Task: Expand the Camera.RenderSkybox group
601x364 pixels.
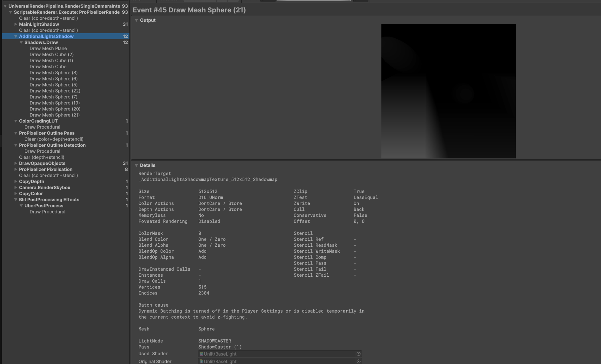Action: tap(16, 187)
